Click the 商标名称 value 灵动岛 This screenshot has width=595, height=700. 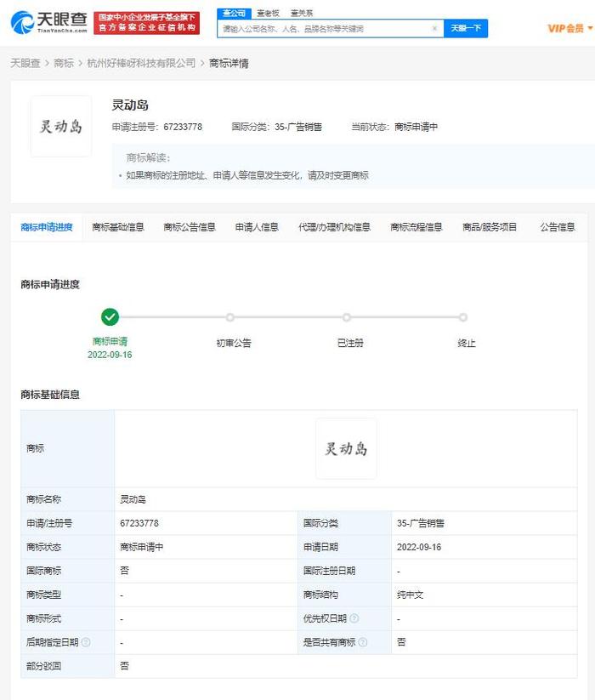tap(133, 499)
